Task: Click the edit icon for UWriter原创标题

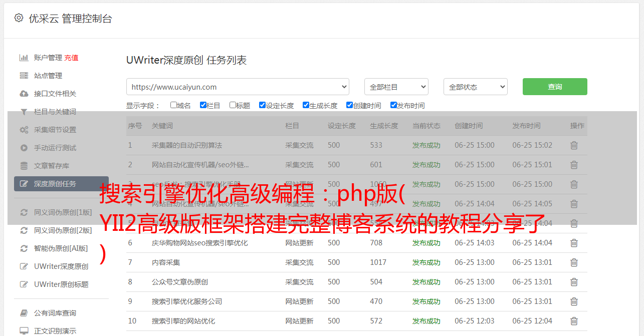Action: (24, 284)
